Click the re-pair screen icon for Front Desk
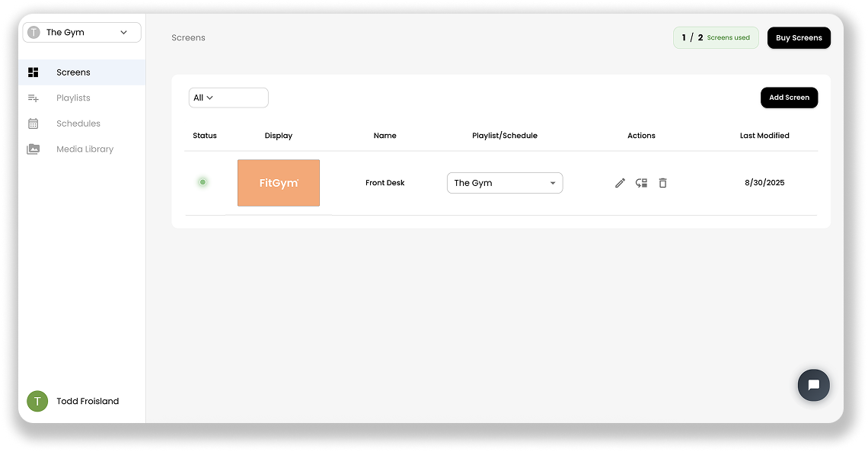Screen dimensions: 868x452 [x=642, y=183]
